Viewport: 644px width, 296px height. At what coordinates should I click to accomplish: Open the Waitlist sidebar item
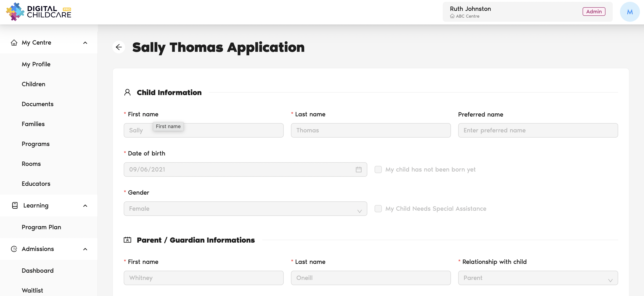[x=32, y=290]
